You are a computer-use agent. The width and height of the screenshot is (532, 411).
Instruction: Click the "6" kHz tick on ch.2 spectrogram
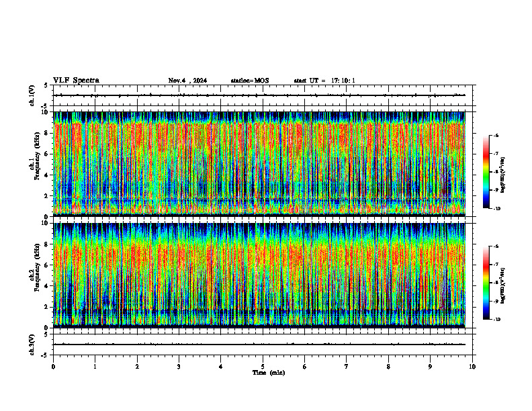pyautogui.click(x=46, y=265)
